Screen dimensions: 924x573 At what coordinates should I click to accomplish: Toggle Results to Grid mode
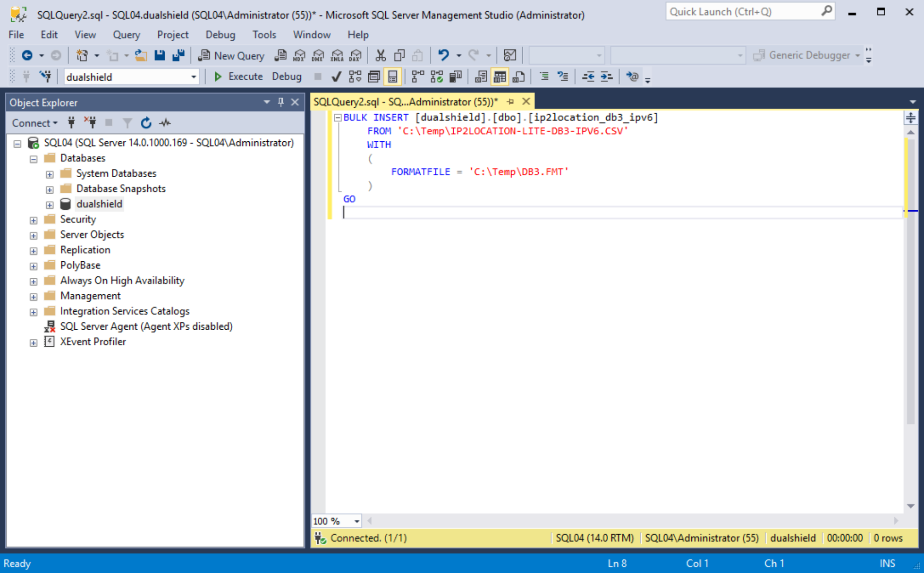499,77
